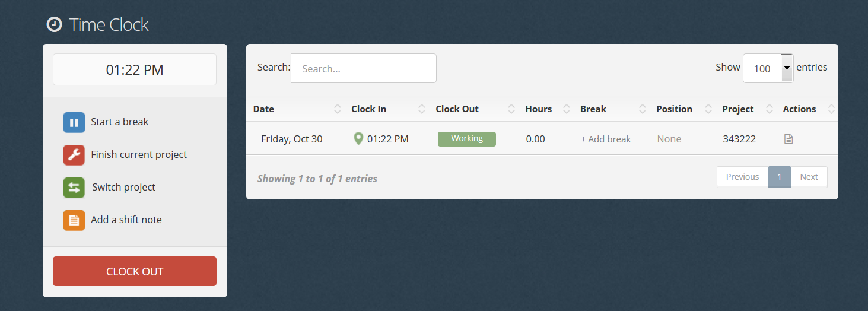The height and width of the screenshot is (311, 868).
Task: Click the Next page button
Action: 809,177
